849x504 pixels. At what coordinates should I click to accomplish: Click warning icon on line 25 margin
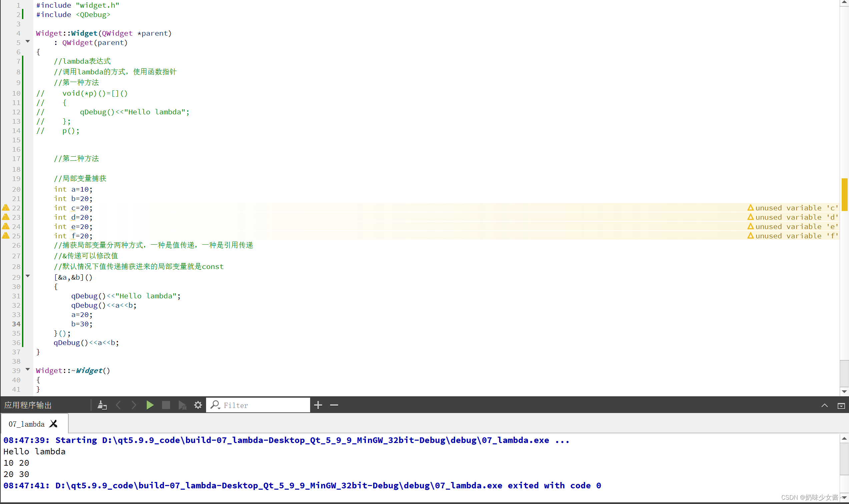(x=6, y=235)
